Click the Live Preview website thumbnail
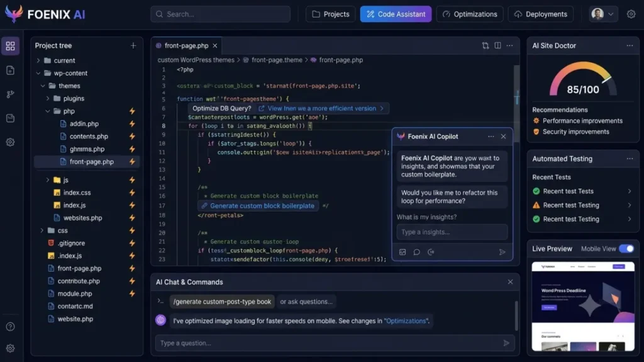644x362 pixels. point(583,307)
